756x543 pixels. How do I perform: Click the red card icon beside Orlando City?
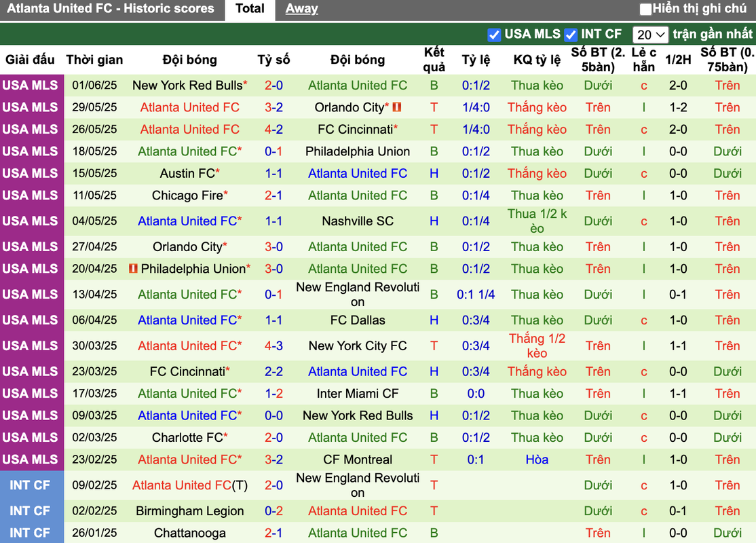[x=397, y=107]
